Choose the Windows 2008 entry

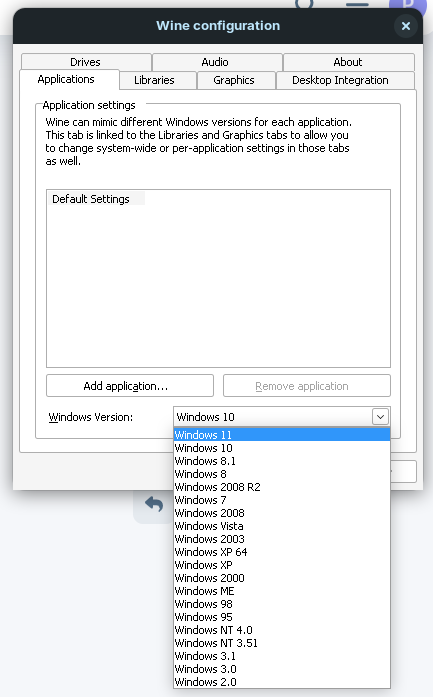click(x=282, y=513)
